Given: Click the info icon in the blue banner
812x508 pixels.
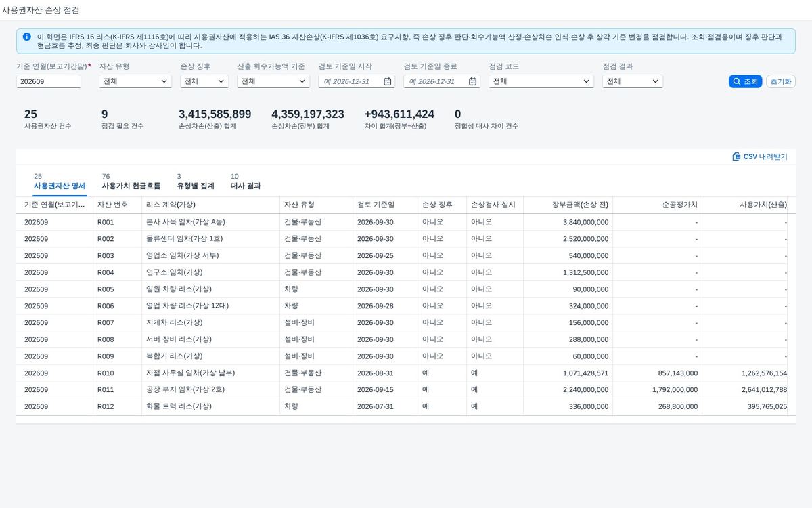Looking at the screenshot, I should point(26,37).
